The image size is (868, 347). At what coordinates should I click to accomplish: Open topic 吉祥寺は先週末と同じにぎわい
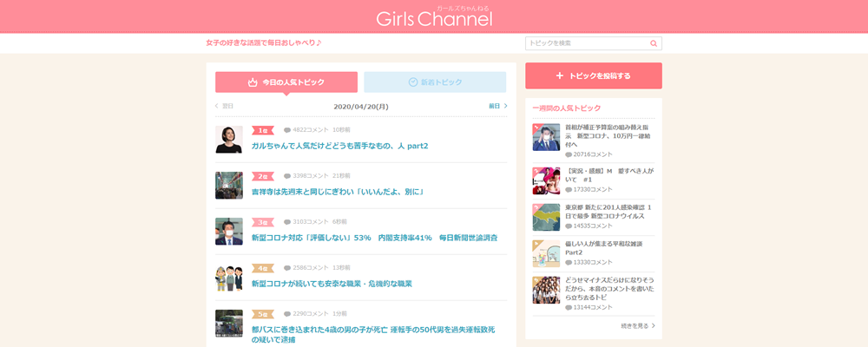338,192
